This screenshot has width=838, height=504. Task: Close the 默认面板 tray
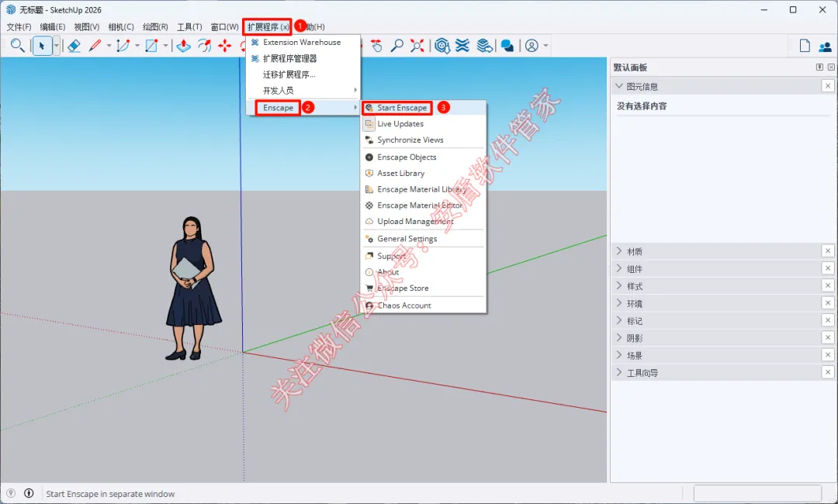831,67
